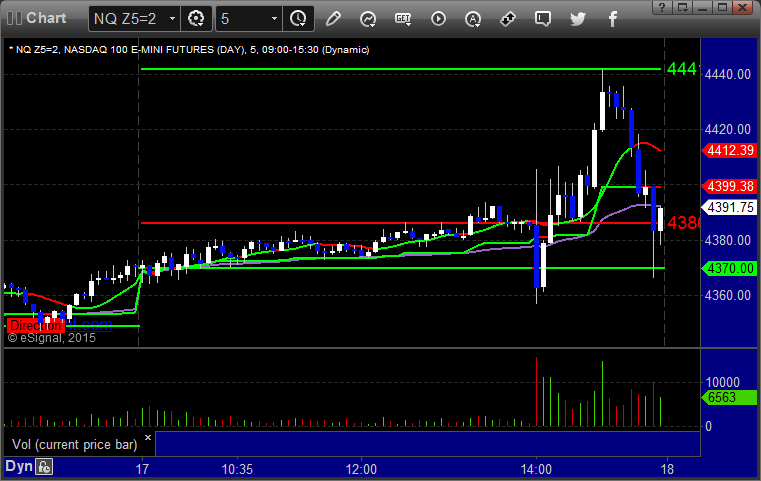Start bar replay play icon

point(438,19)
